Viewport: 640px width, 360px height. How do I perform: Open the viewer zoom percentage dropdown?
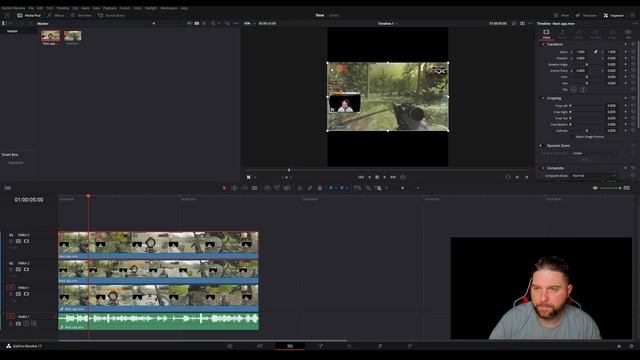coord(249,23)
